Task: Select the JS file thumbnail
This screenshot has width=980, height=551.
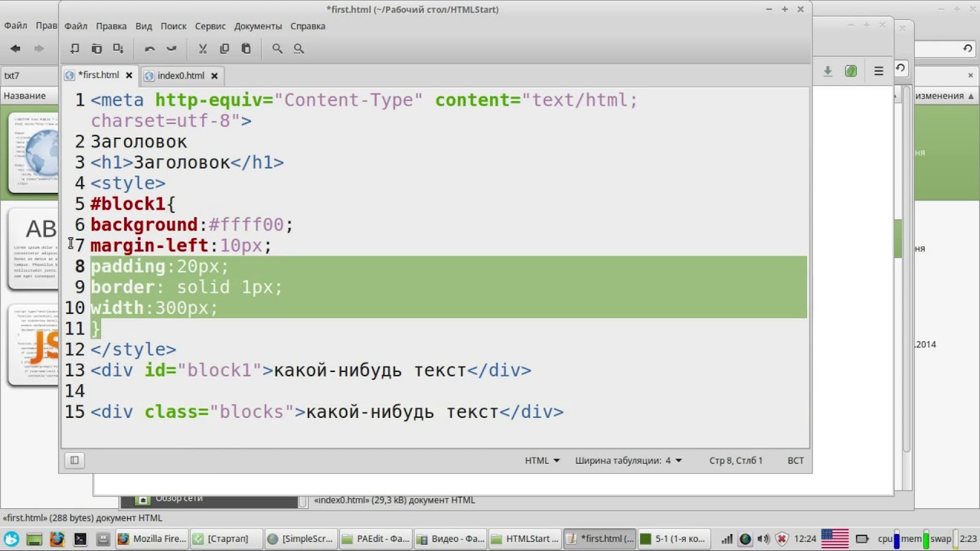Action: pos(34,345)
